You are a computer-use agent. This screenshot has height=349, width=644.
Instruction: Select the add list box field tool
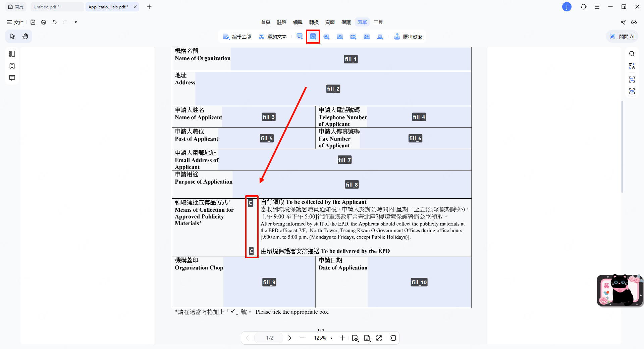tap(353, 37)
